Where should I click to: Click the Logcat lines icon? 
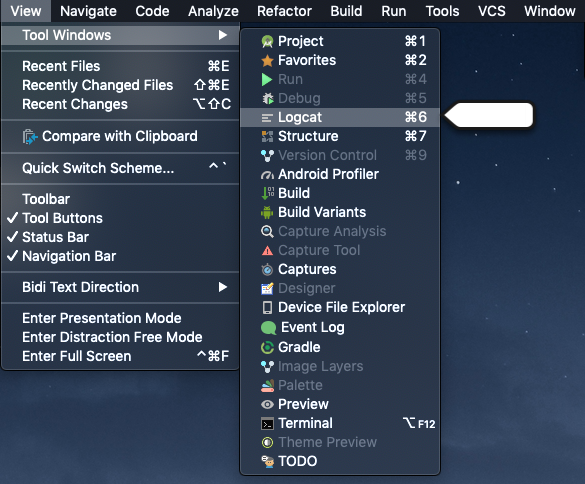267,118
